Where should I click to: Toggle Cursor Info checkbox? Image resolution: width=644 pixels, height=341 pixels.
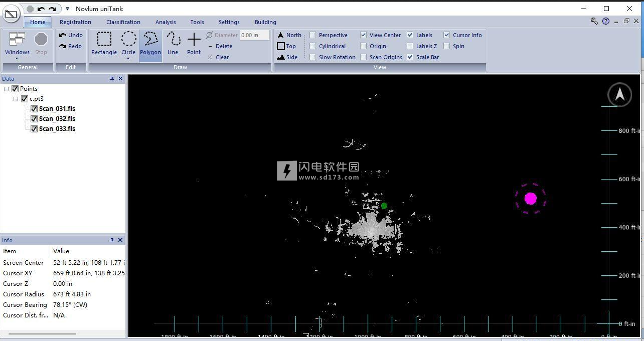pos(447,35)
